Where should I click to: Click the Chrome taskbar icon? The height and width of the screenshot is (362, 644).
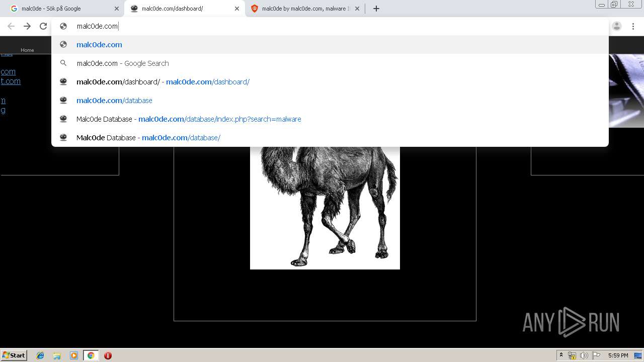click(91, 355)
